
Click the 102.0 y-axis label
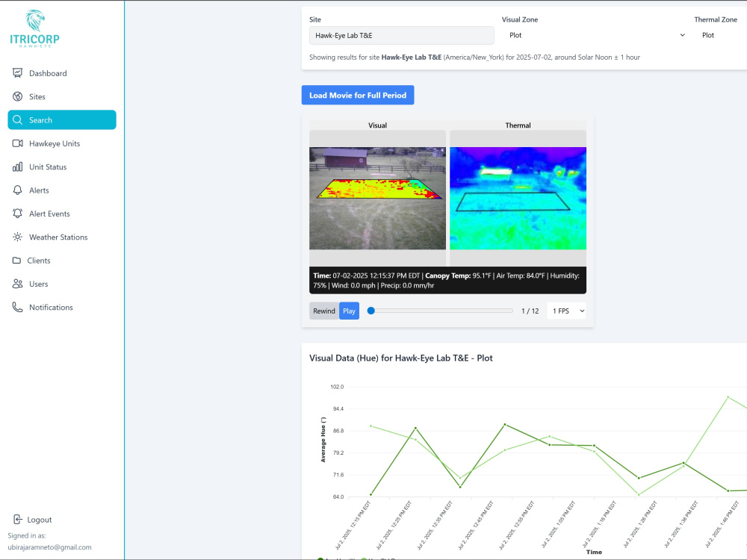click(x=337, y=387)
